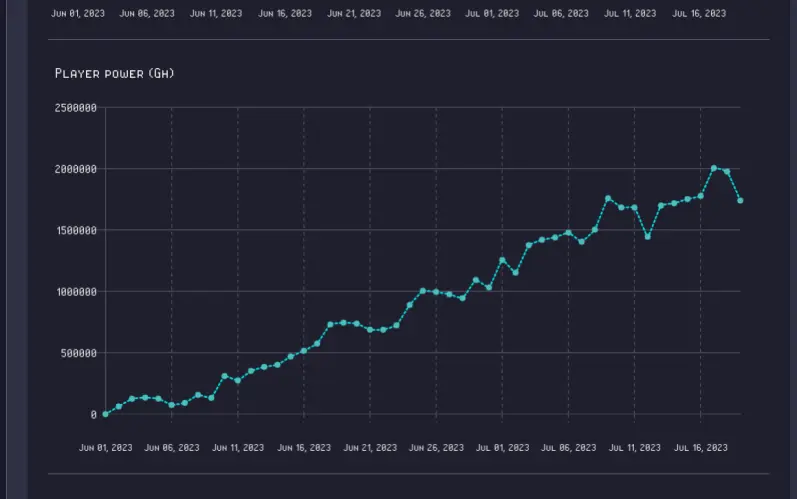Click the 2000000 y-axis label
Screen dimensions: 797x499
pyautogui.click(x=76, y=169)
